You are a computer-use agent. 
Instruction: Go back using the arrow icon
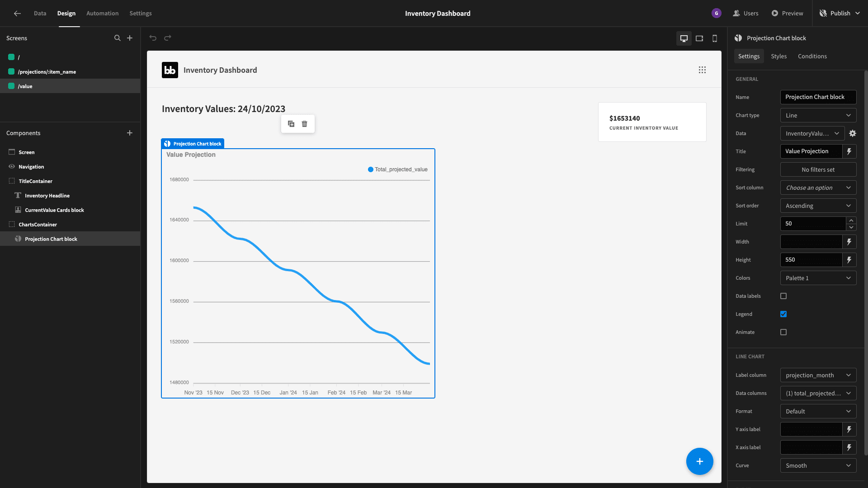coord(17,14)
